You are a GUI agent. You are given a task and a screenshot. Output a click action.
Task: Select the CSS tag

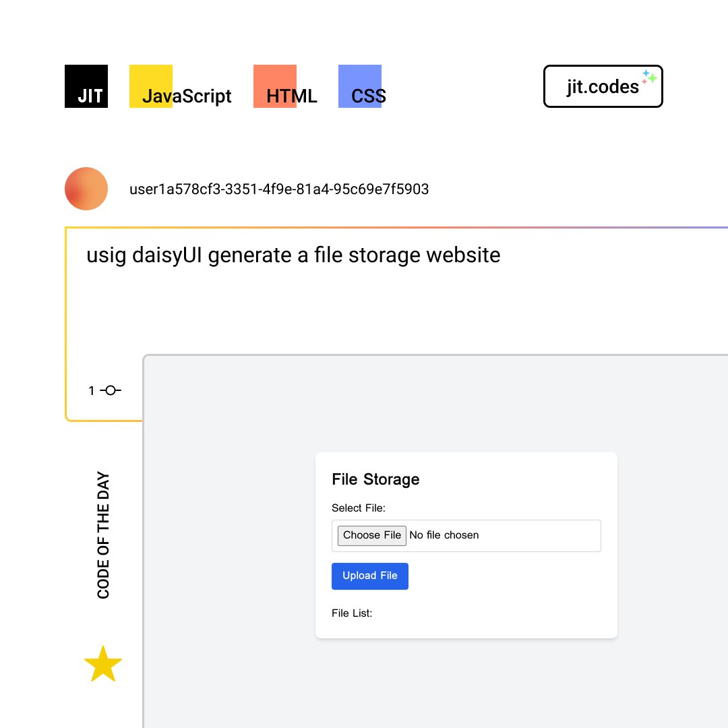pos(362,86)
